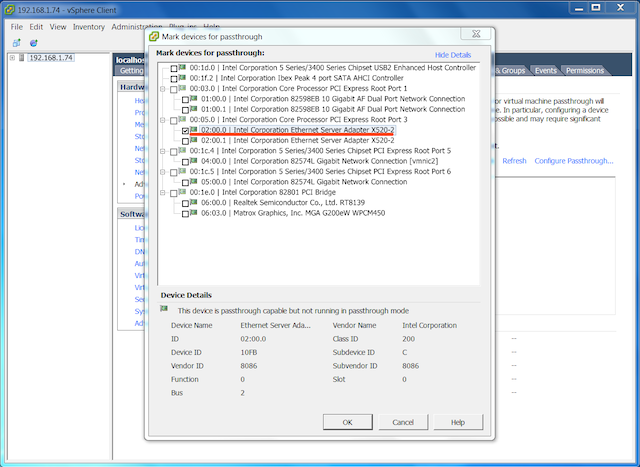Close the Mark devices for passthrough dialog
Viewport: 640px width, 467px height.
point(476,34)
